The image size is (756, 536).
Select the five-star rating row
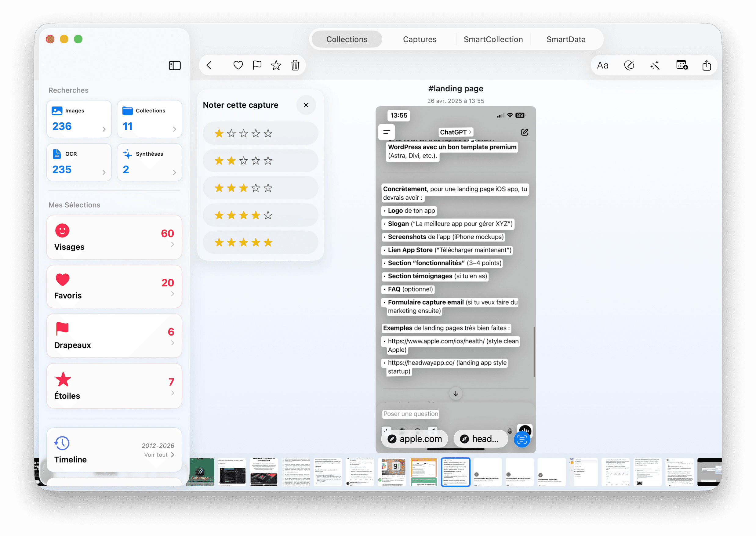[260, 243]
